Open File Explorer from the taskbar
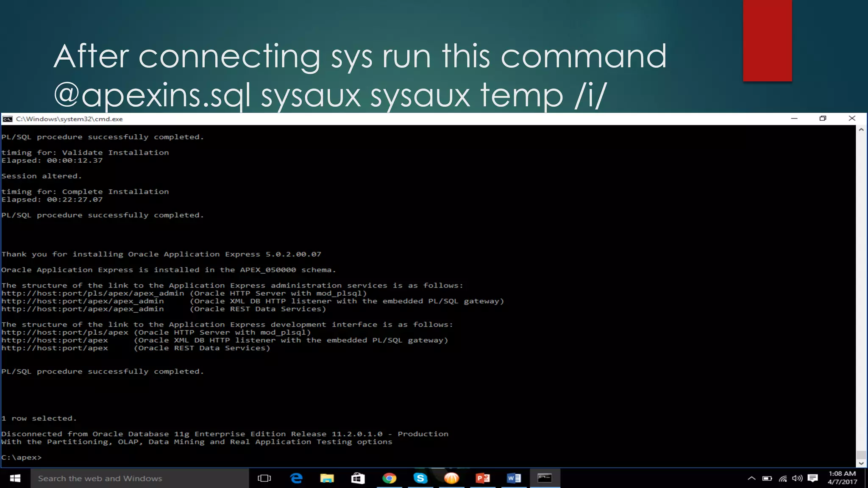The image size is (868, 488). pyautogui.click(x=327, y=478)
